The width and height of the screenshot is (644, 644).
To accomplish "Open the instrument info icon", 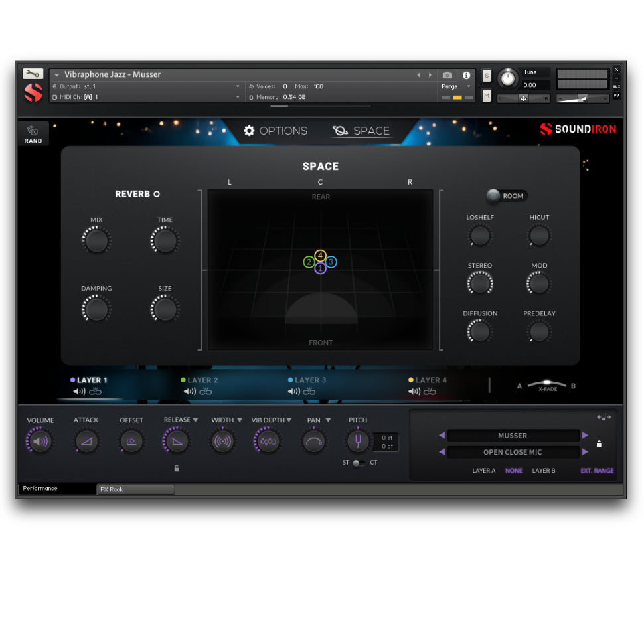I will (466, 75).
